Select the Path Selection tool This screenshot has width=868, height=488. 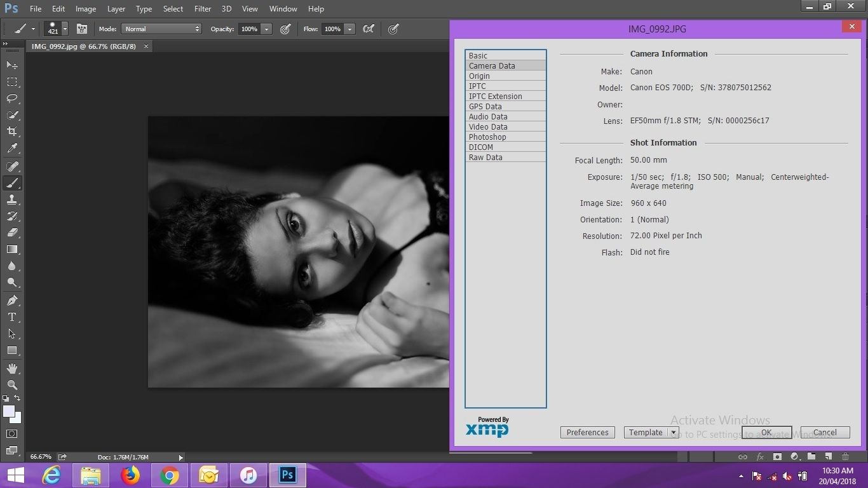point(12,334)
